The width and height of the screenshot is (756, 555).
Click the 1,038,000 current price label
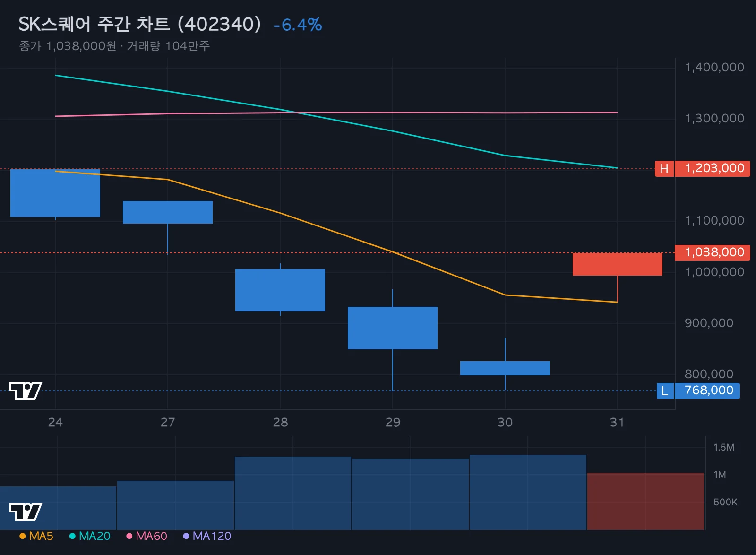tap(713, 252)
